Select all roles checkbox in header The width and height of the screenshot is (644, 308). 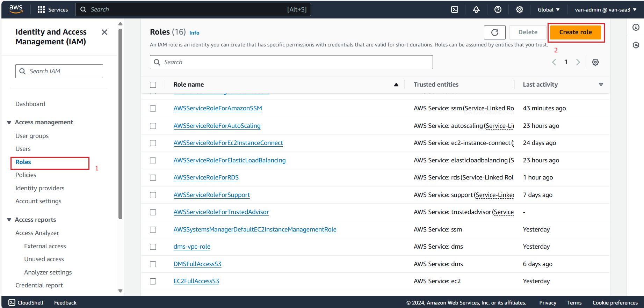click(x=153, y=85)
